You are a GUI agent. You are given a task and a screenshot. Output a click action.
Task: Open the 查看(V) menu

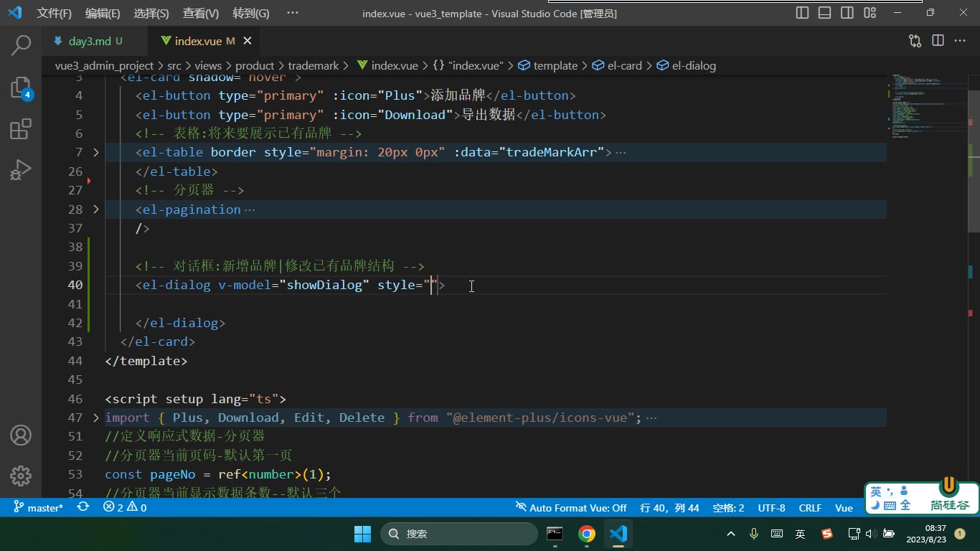pos(200,13)
